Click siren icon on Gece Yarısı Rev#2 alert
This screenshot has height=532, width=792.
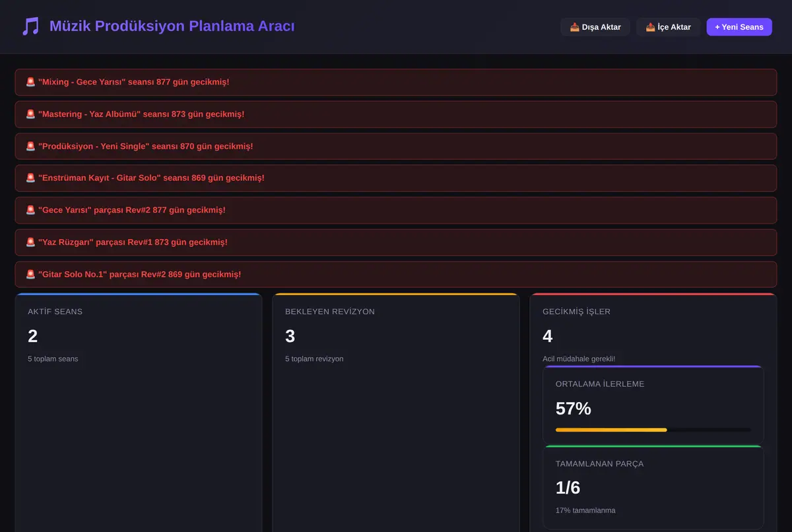coord(30,210)
